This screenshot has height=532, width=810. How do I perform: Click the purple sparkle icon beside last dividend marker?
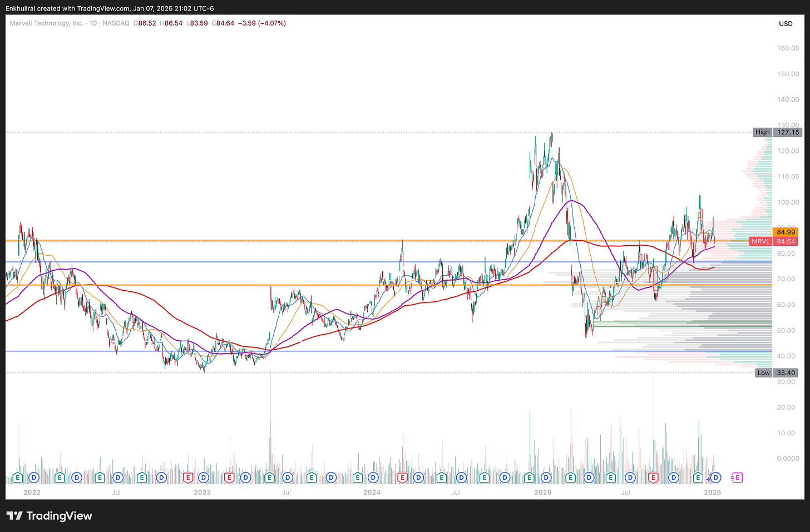[708, 479]
